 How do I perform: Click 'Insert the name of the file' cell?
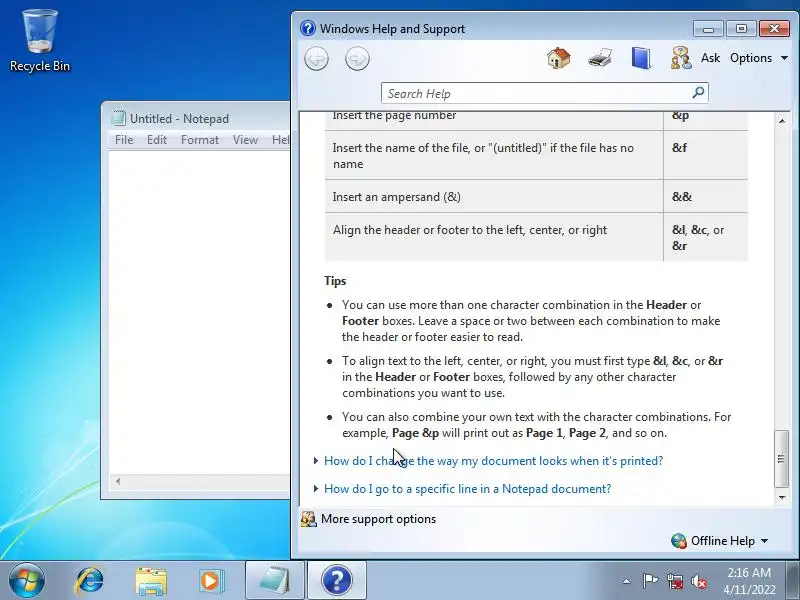[494, 156]
